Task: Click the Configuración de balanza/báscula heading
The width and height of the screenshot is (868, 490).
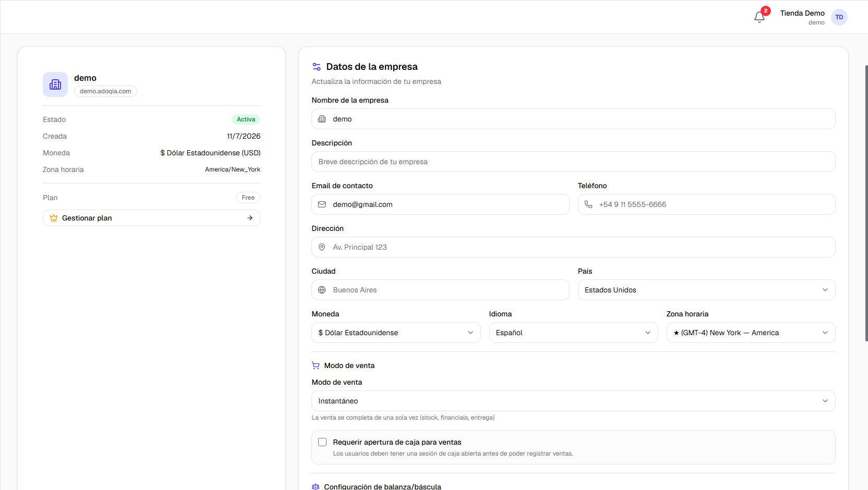Action: [x=382, y=487]
